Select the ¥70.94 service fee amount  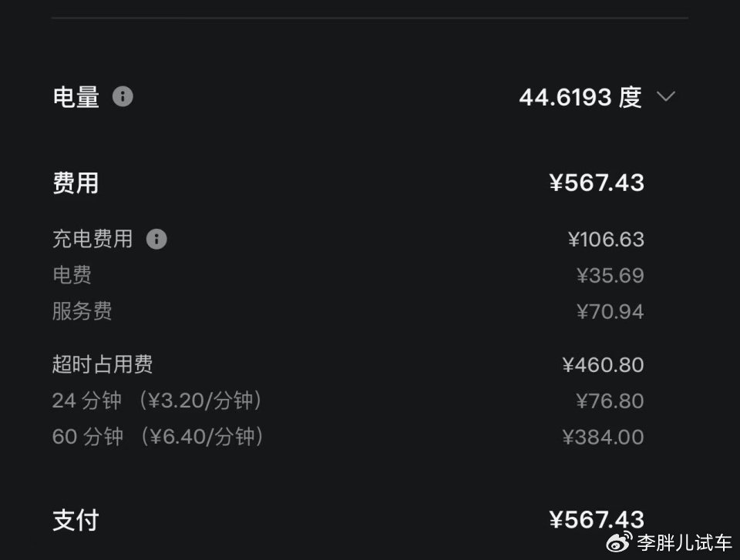pyautogui.click(x=610, y=312)
